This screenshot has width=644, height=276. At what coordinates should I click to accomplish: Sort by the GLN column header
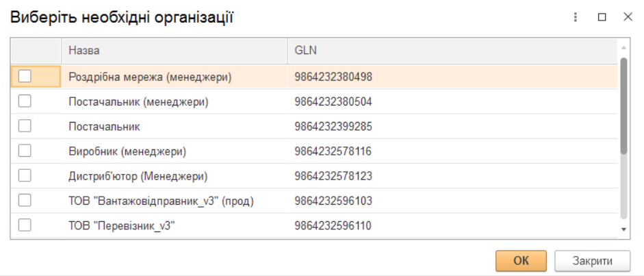pos(452,51)
